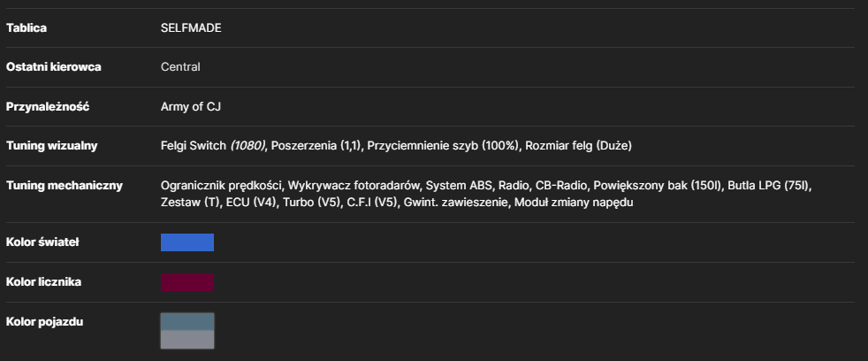Click the upper blue-gray Kolor pojazdu swatch

[187, 322]
